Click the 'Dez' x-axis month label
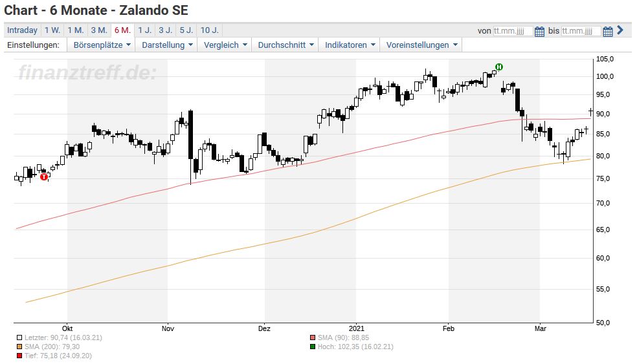This screenshot has width=637, height=364. click(x=265, y=328)
